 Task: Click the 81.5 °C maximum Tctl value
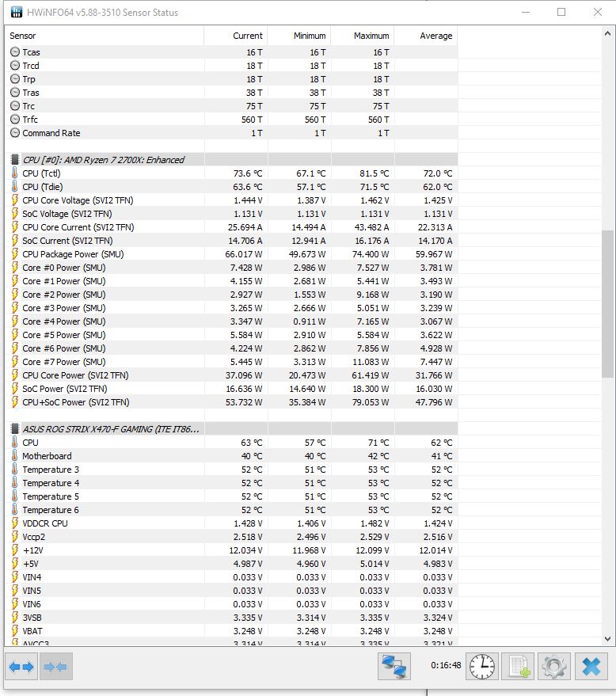point(375,173)
